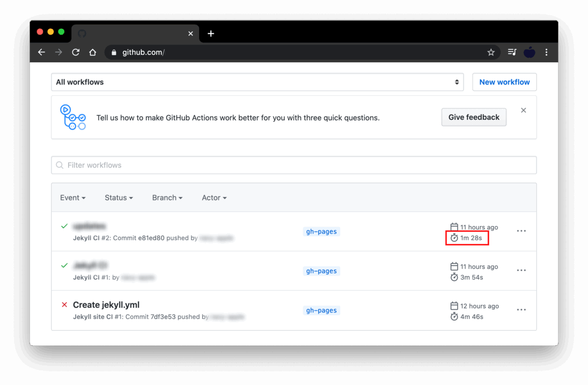Screen dimensions: 588x385
Task: Click the green check beside the Jekyll CI #1 run
Action: click(x=64, y=266)
